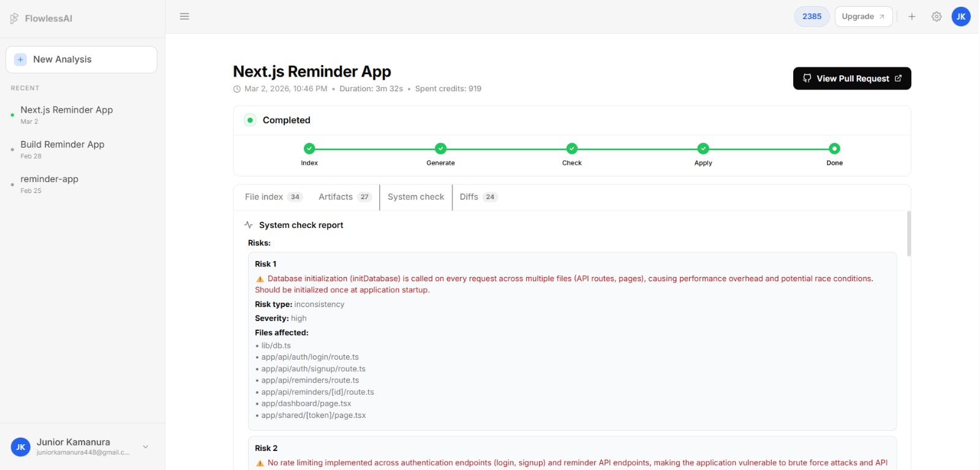The width and height of the screenshot is (980, 470).
Task: Start a New Analysis
Action: click(x=81, y=59)
